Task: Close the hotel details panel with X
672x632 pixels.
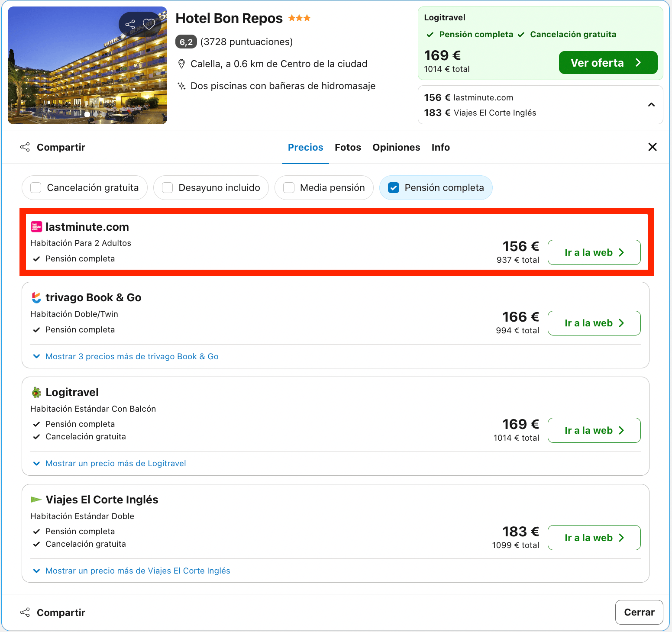Action: 653,147
